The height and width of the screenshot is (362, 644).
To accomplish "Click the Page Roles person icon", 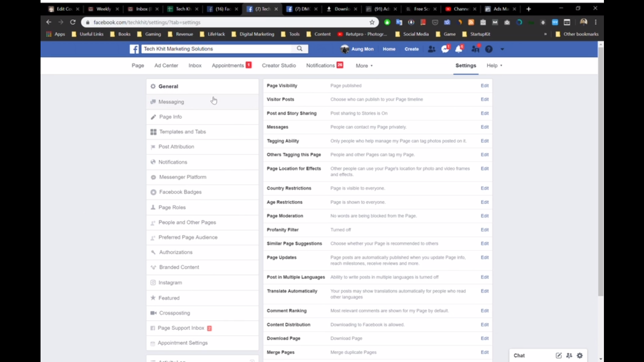I will 153,207.
